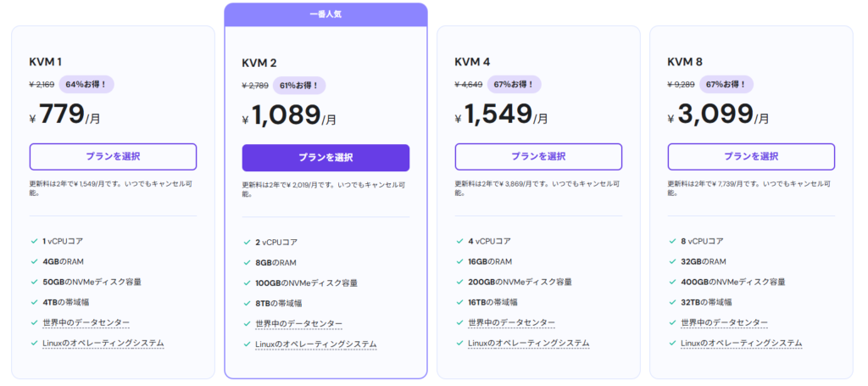Click the KVM 1 プランを選択 button
This screenshot has height=386, width=868.
[x=113, y=157]
